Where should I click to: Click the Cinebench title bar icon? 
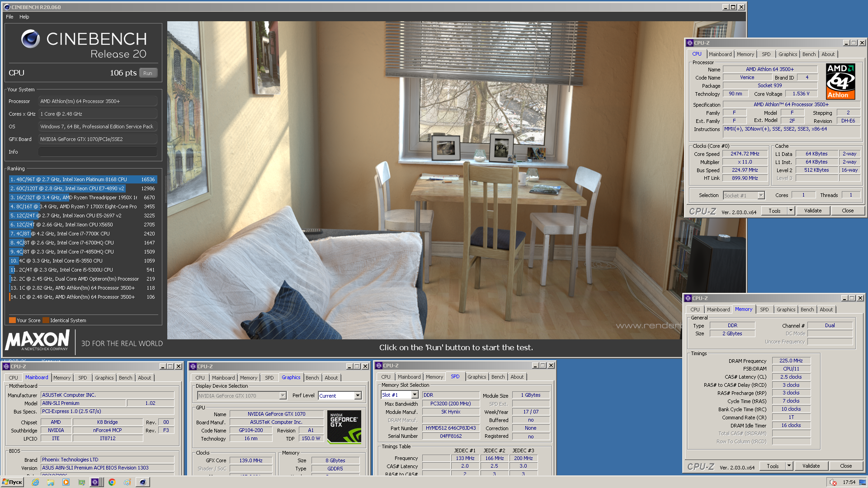tap(7, 7)
